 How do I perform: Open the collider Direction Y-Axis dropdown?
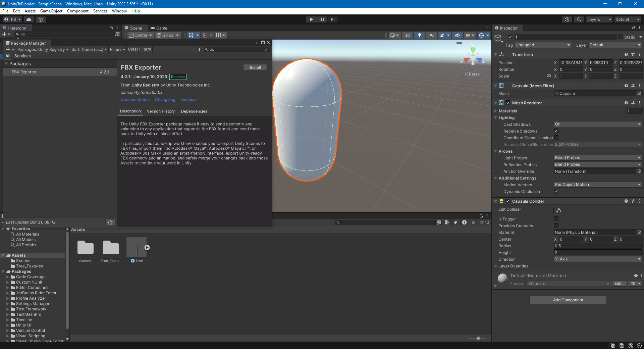(598, 259)
